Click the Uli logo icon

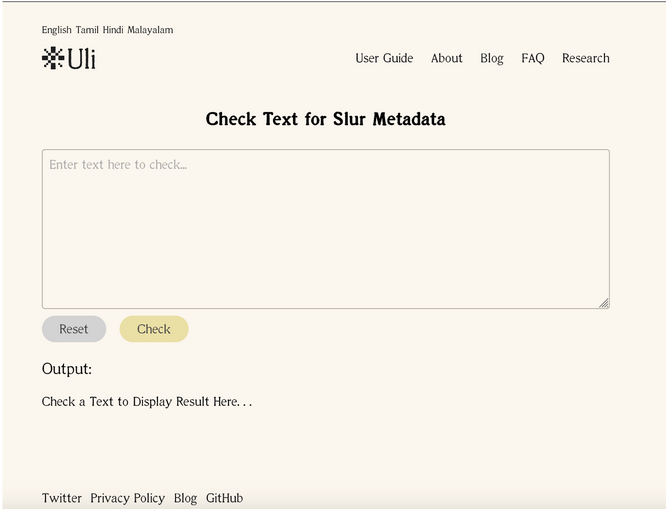(x=53, y=58)
